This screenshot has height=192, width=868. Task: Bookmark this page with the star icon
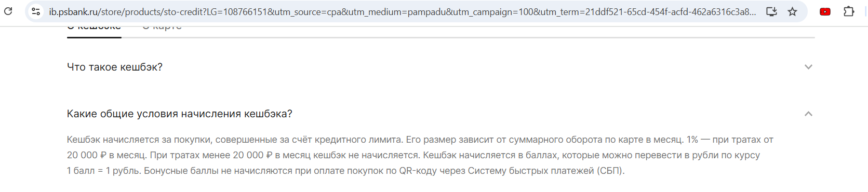click(x=792, y=11)
